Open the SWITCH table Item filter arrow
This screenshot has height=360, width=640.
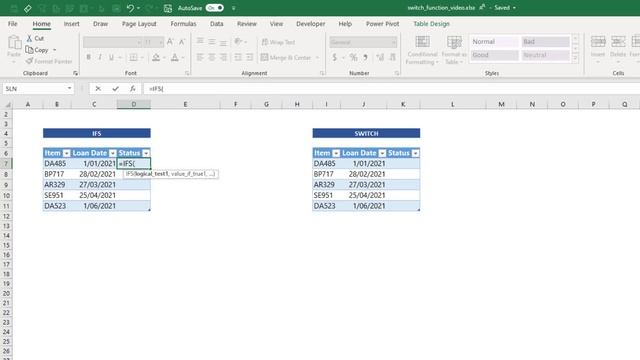(336, 153)
